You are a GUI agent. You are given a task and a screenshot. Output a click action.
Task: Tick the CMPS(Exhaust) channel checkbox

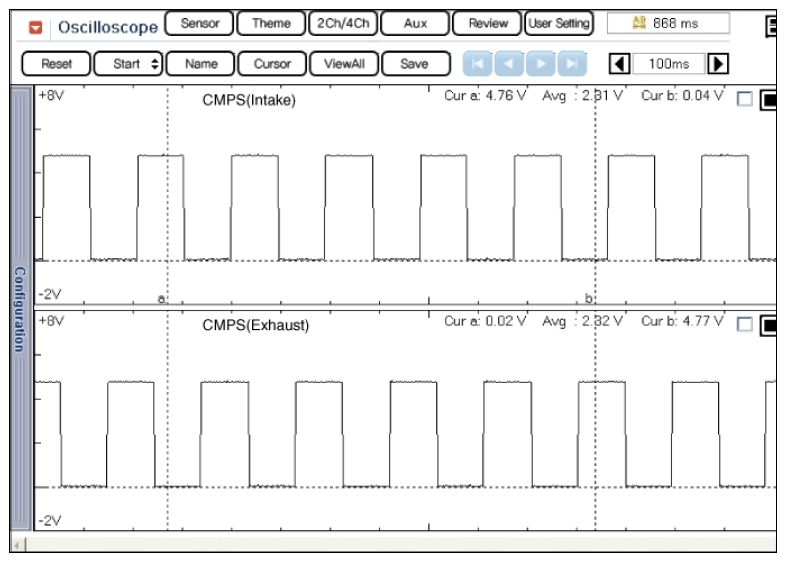click(743, 324)
